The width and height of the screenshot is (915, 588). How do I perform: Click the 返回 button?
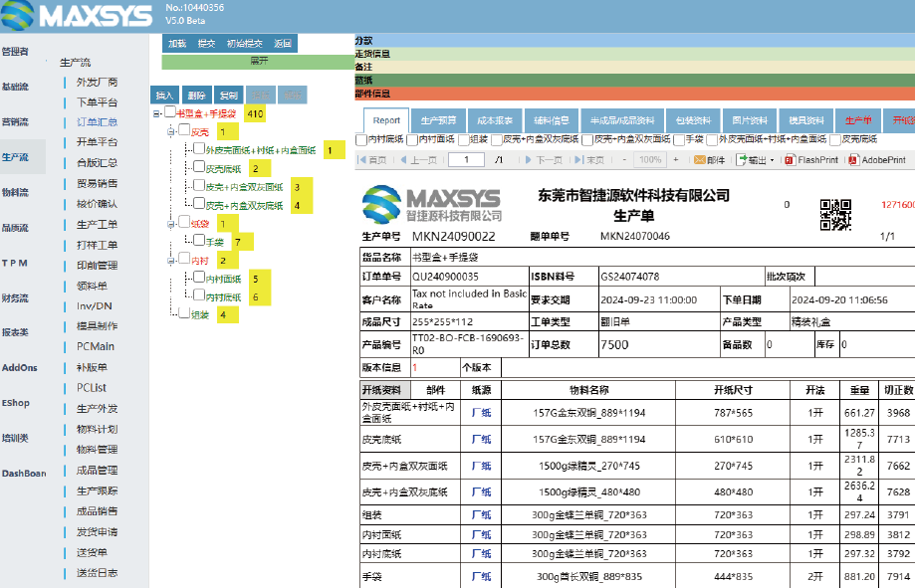coord(283,43)
